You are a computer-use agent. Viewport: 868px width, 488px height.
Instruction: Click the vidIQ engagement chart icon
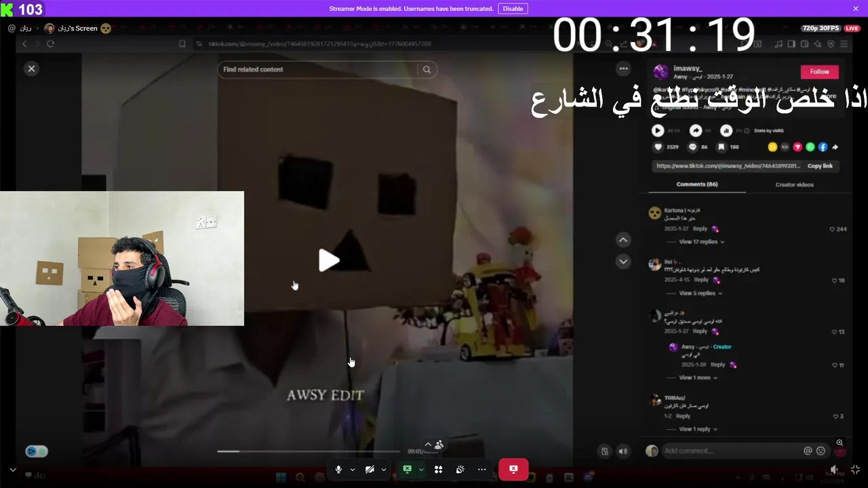pyautogui.click(x=726, y=131)
